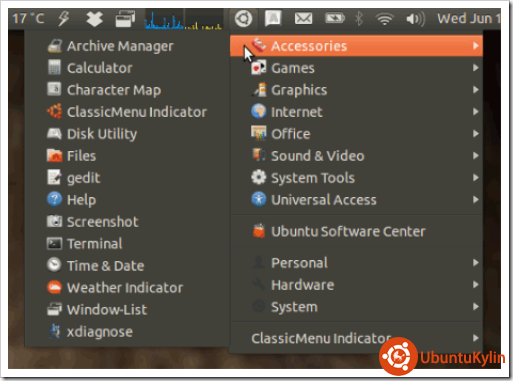Image resolution: width=513 pixels, height=381 pixels.
Task: Click the System Tools gear icon
Action: (259, 177)
